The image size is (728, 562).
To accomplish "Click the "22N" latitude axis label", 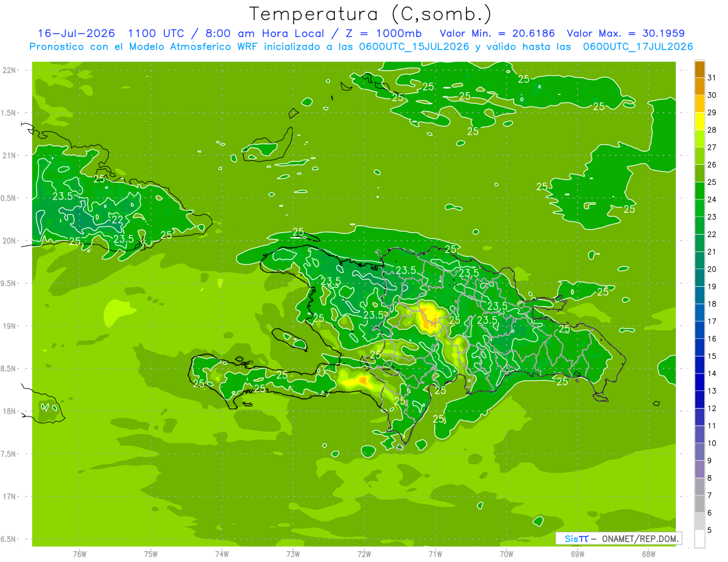I will pos(10,70).
